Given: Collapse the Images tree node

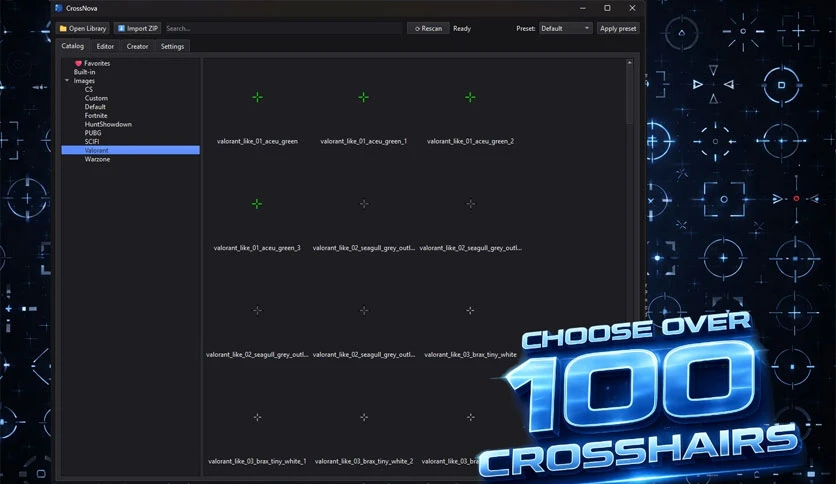Looking at the screenshot, I should pos(67,80).
